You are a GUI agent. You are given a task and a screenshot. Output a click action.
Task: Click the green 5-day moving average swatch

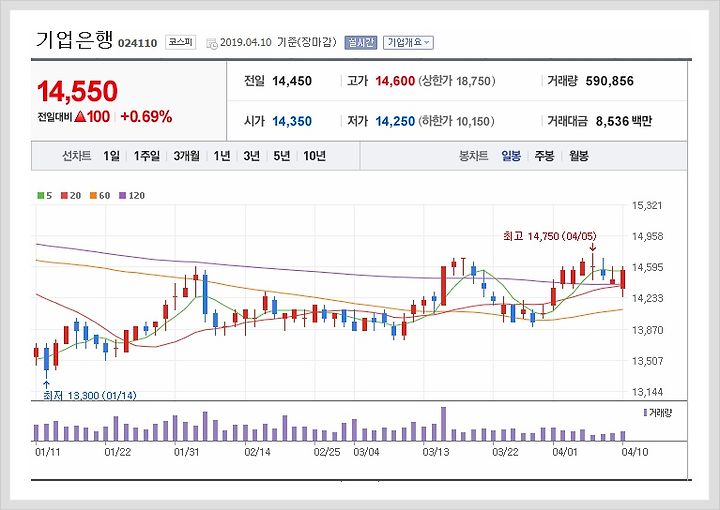[40, 196]
